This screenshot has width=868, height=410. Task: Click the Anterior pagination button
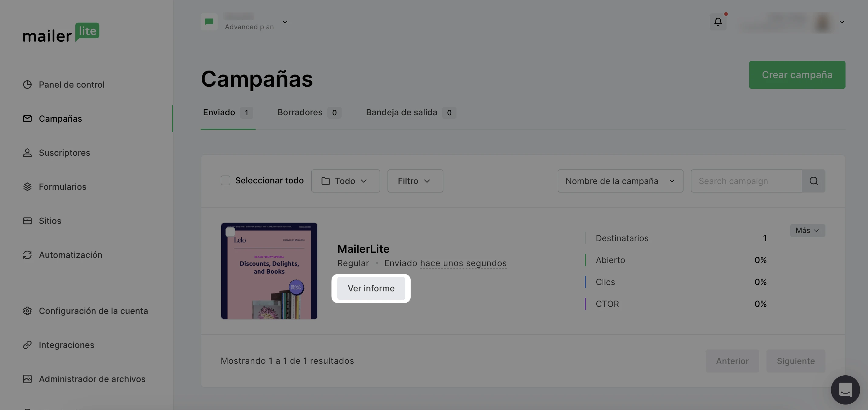click(732, 361)
